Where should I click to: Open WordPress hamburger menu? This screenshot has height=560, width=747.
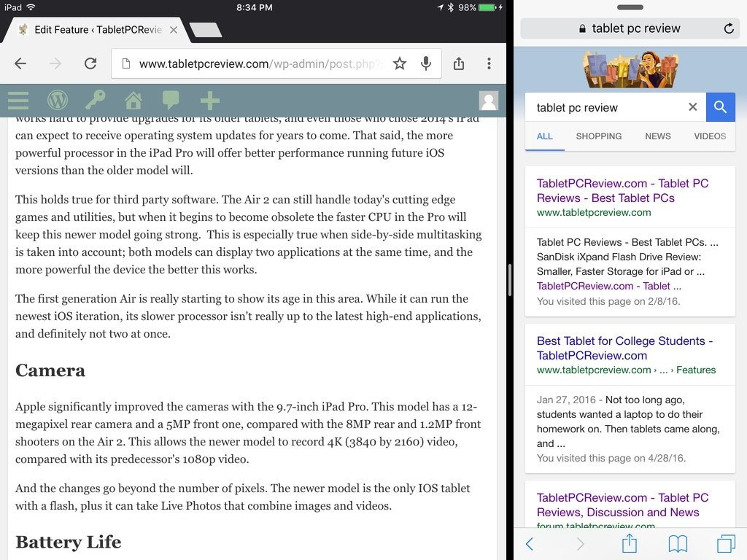click(18, 101)
